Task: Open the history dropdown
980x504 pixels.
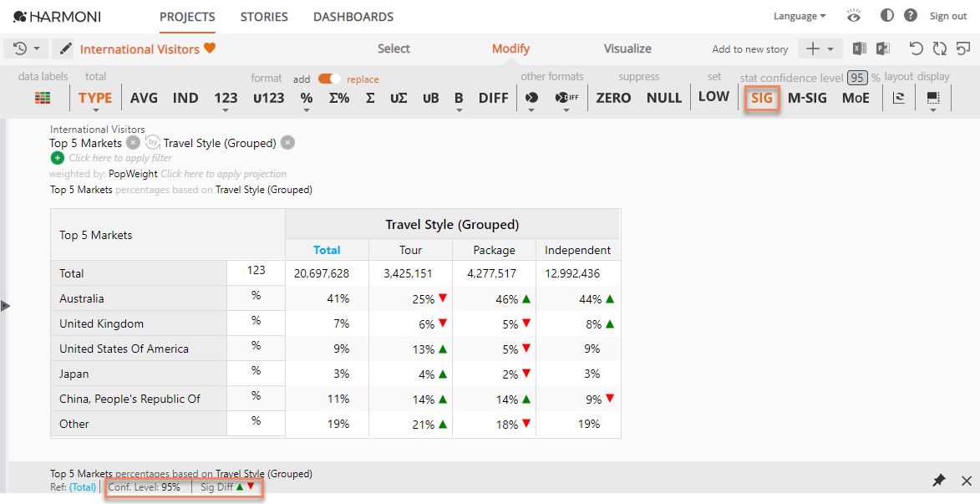Action: click(25, 49)
